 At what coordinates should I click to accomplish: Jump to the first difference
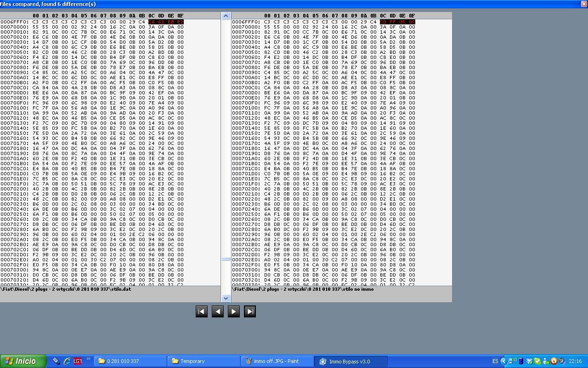click(x=201, y=311)
